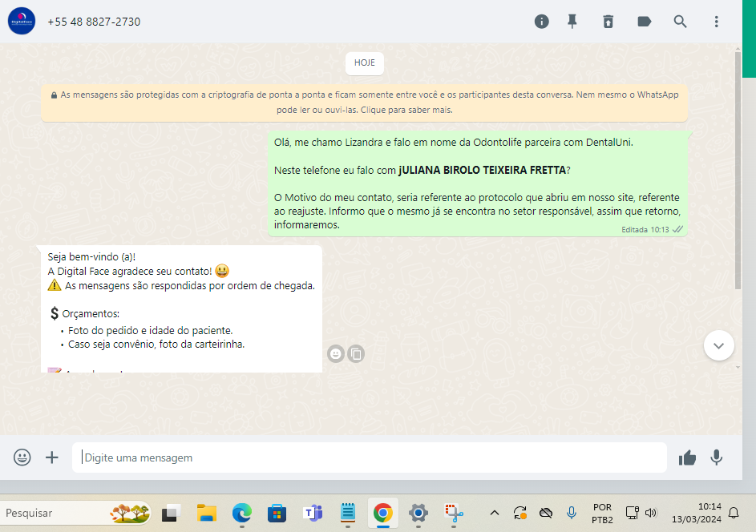Open Task View in the taskbar
The width and height of the screenshot is (756, 532).
point(171,514)
